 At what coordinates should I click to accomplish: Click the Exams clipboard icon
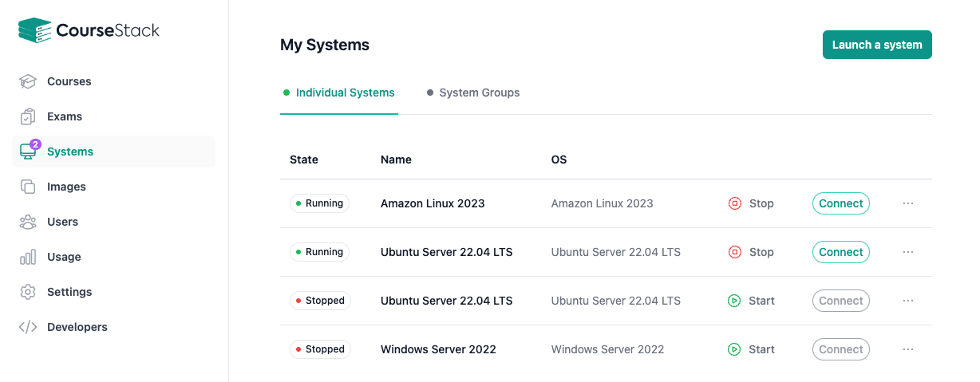(x=28, y=116)
